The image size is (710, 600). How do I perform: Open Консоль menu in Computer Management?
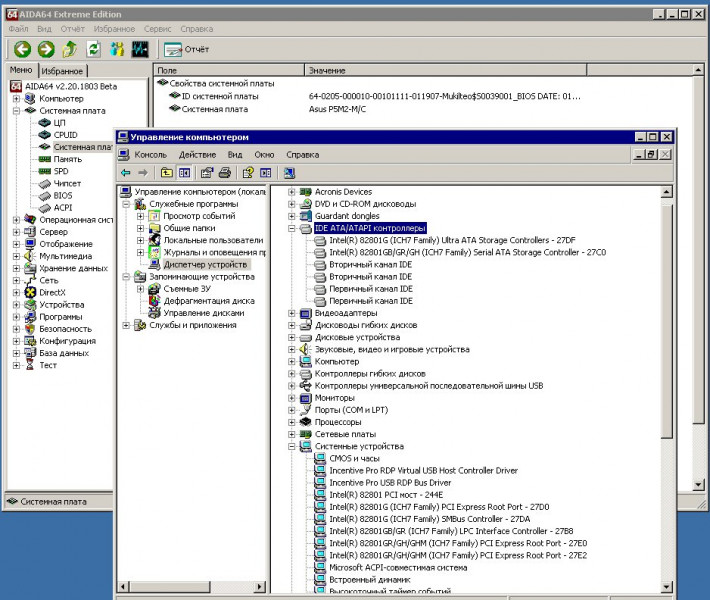click(x=150, y=155)
